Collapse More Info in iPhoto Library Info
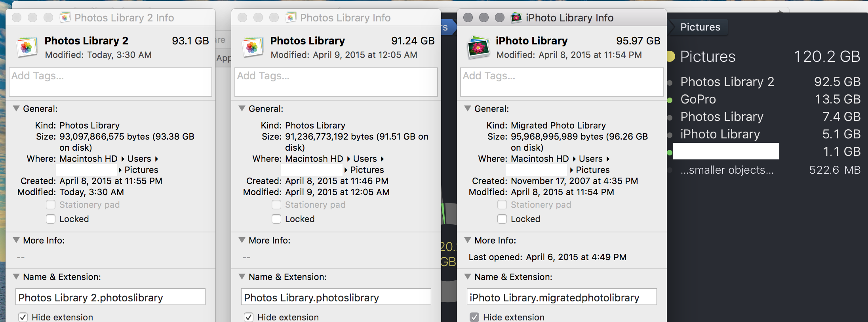 pos(468,240)
